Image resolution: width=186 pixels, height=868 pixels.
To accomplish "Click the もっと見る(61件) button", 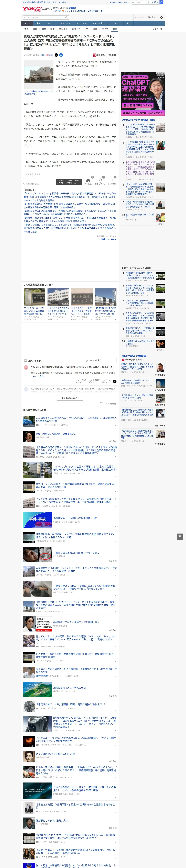I will point(70,398).
